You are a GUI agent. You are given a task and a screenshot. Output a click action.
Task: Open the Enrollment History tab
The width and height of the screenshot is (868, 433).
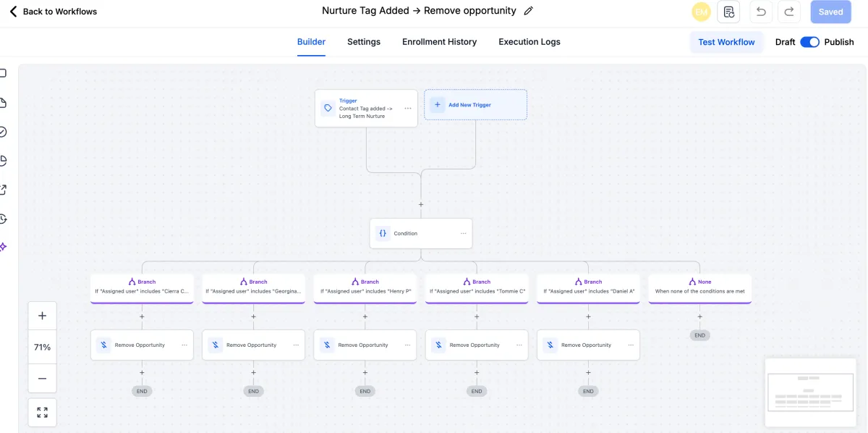pyautogui.click(x=439, y=42)
